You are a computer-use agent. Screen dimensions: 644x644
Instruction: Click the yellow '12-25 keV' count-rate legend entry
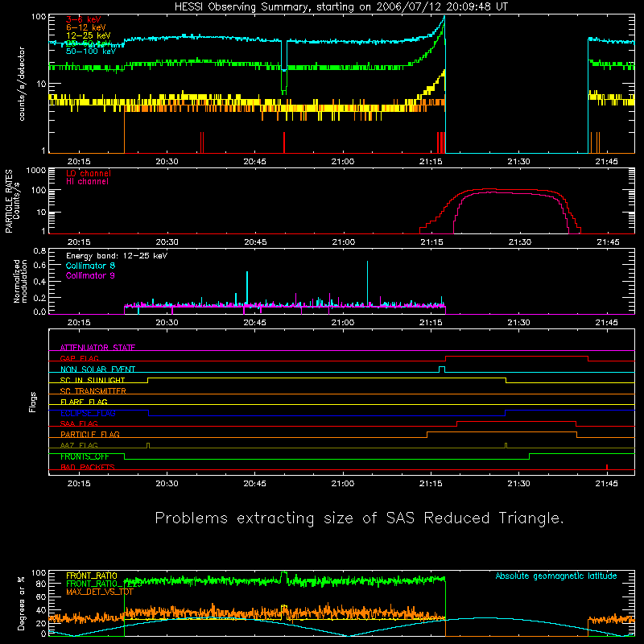click(x=88, y=35)
